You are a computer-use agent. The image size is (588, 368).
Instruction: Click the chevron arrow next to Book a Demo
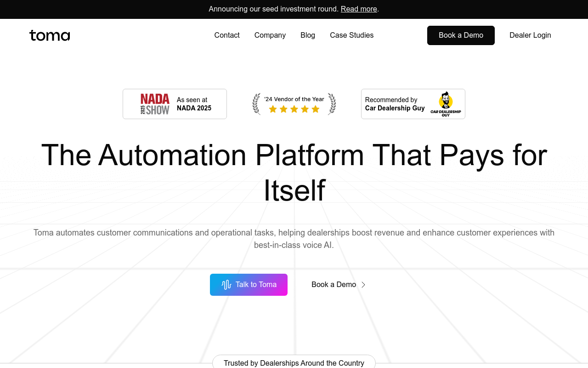pyautogui.click(x=363, y=285)
